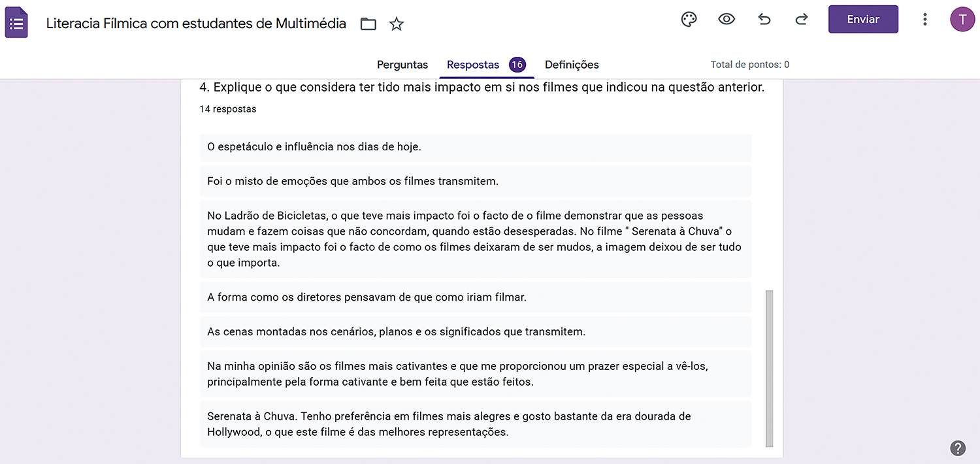Redo the last change
The width and height of the screenshot is (980, 464).
click(802, 20)
